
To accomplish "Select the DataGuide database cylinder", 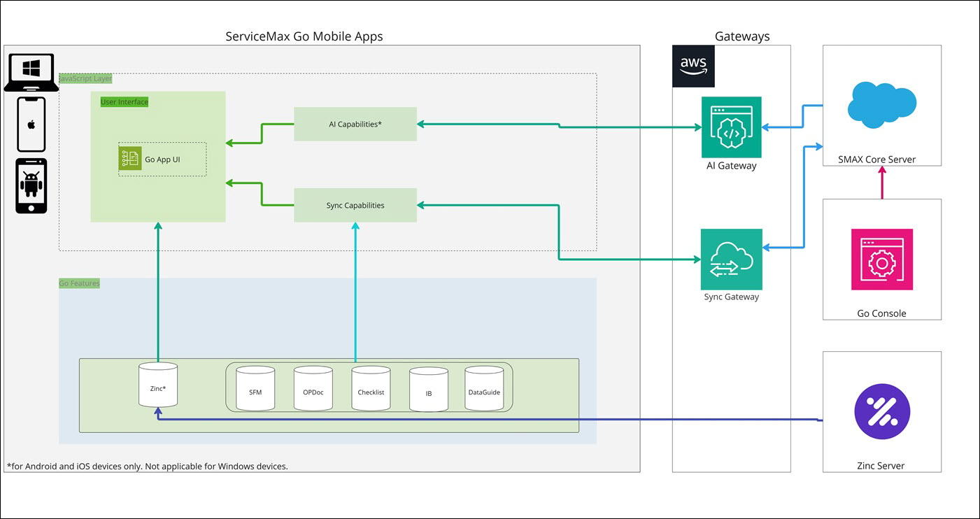I will (x=484, y=389).
